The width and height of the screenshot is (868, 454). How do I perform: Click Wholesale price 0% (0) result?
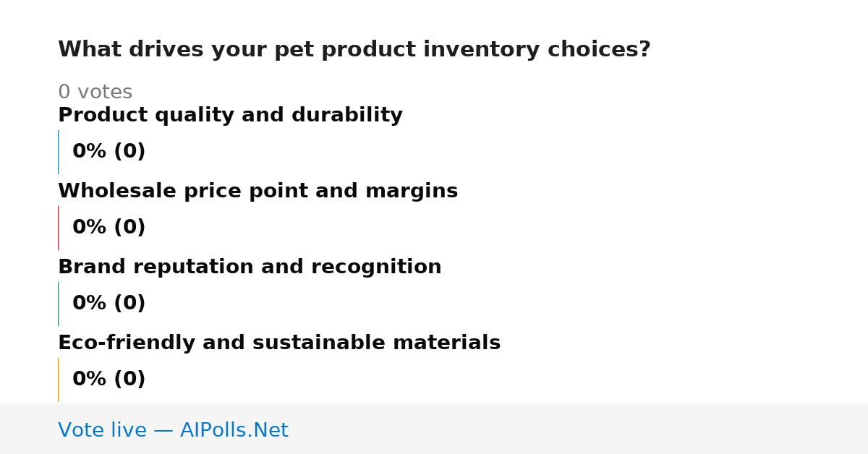click(x=109, y=228)
